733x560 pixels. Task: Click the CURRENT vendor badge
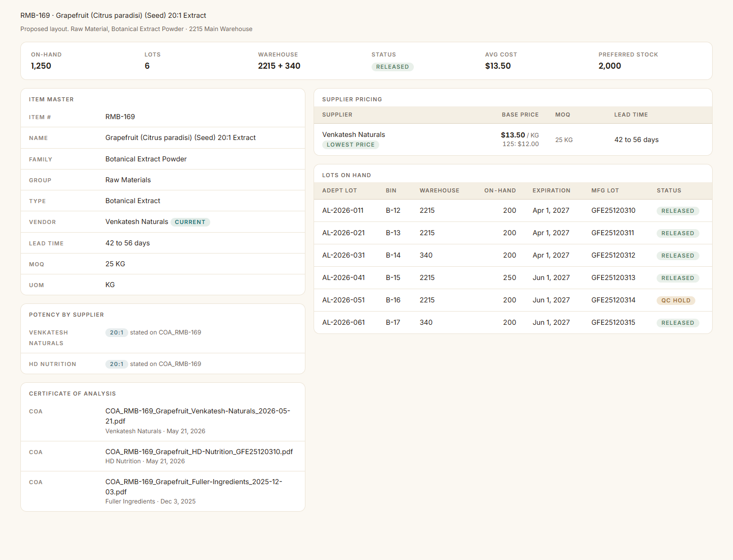click(x=190, y=222)
